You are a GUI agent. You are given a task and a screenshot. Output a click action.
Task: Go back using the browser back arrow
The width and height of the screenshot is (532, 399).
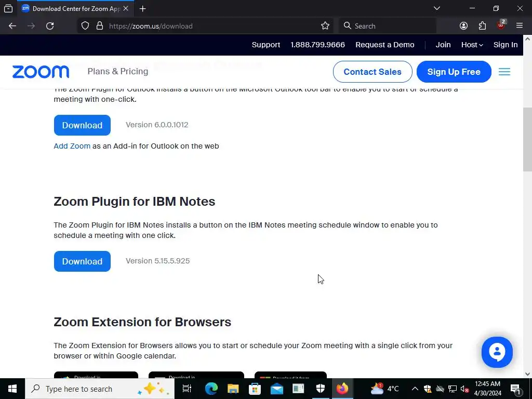[x=12, y=26]
